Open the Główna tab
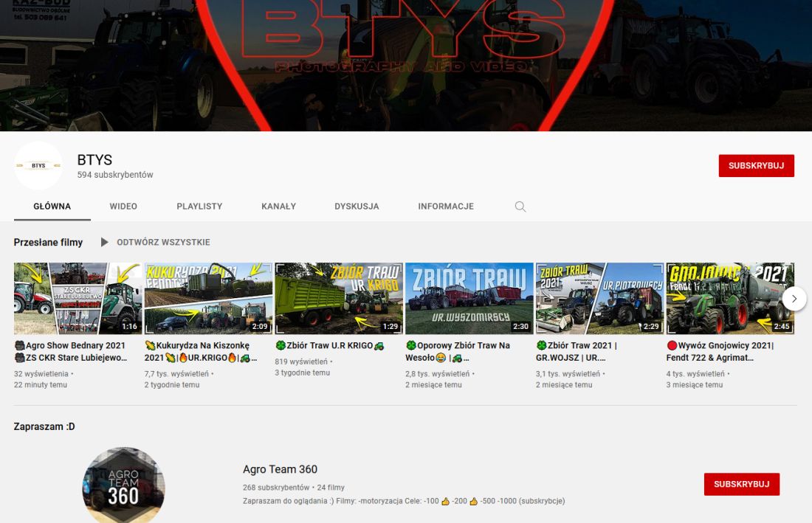This screenshot has height=523, width=812. pyautogui.click(x=52, y=207)
